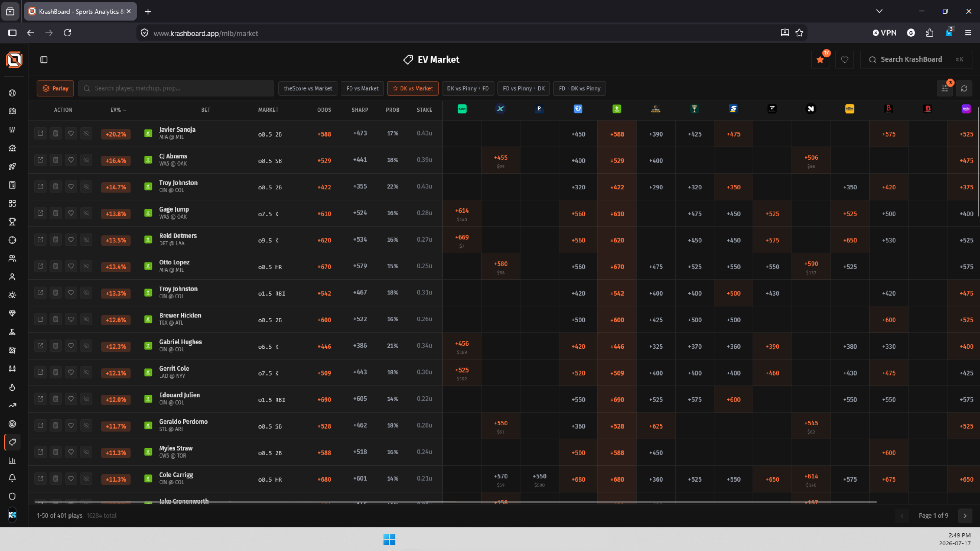Open the rocket icon in the sidebar

(x=12, y=166)
